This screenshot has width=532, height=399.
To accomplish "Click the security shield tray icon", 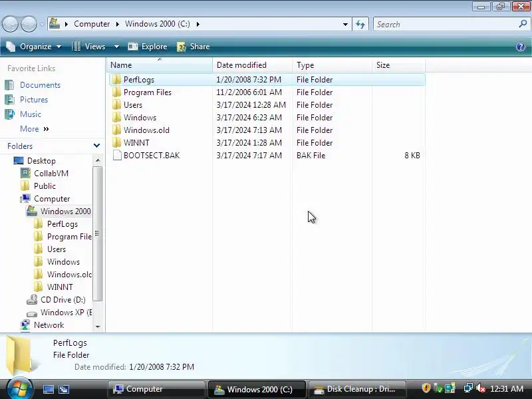I will pos(426,388).
